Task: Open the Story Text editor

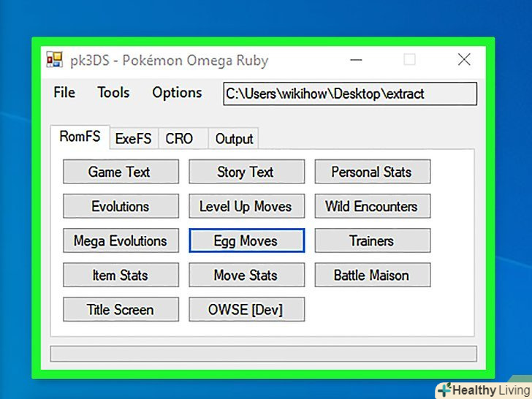Action: tap(247, 172)
